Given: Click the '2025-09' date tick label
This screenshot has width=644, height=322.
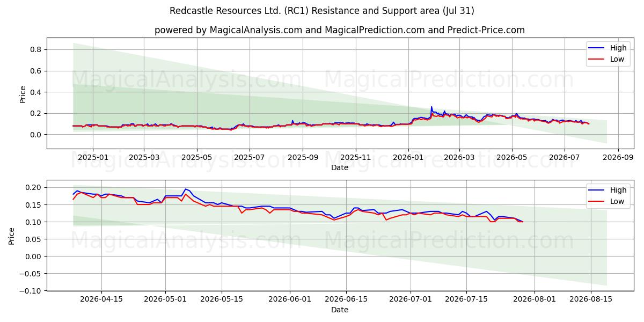Looking at the screenshot, I should (303, 157).
